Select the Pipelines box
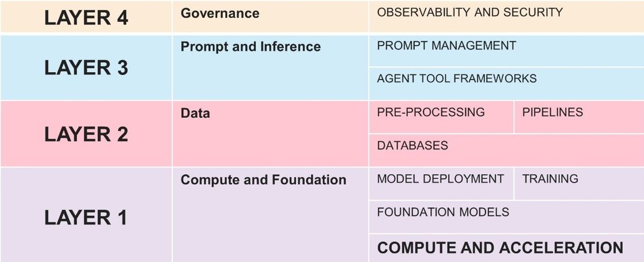 click(579, 117)
